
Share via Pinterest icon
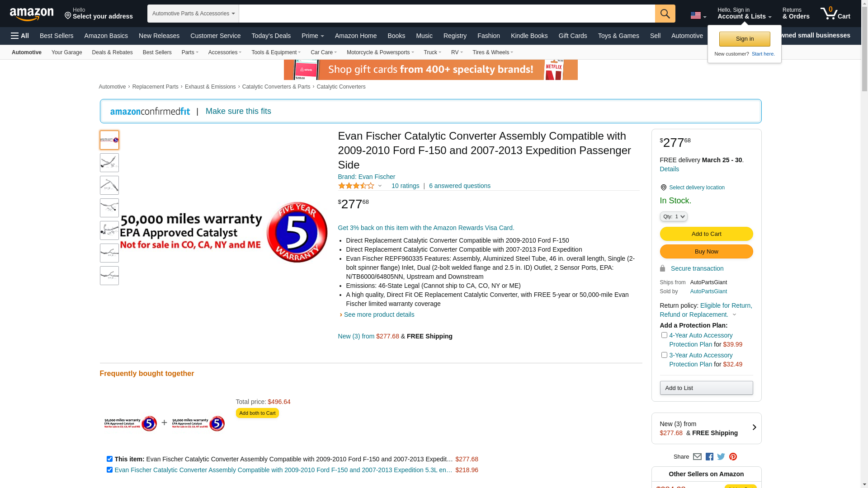pos(733,457)
